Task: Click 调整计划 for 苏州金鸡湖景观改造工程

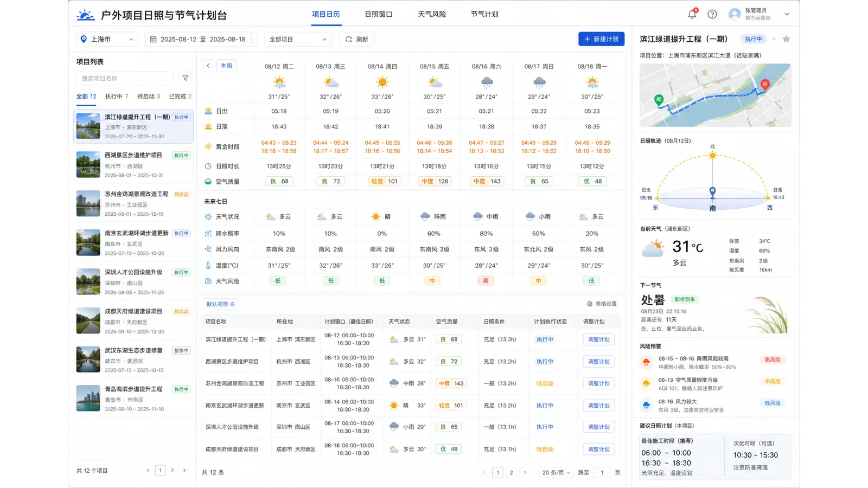Action: tap(599, 383)
